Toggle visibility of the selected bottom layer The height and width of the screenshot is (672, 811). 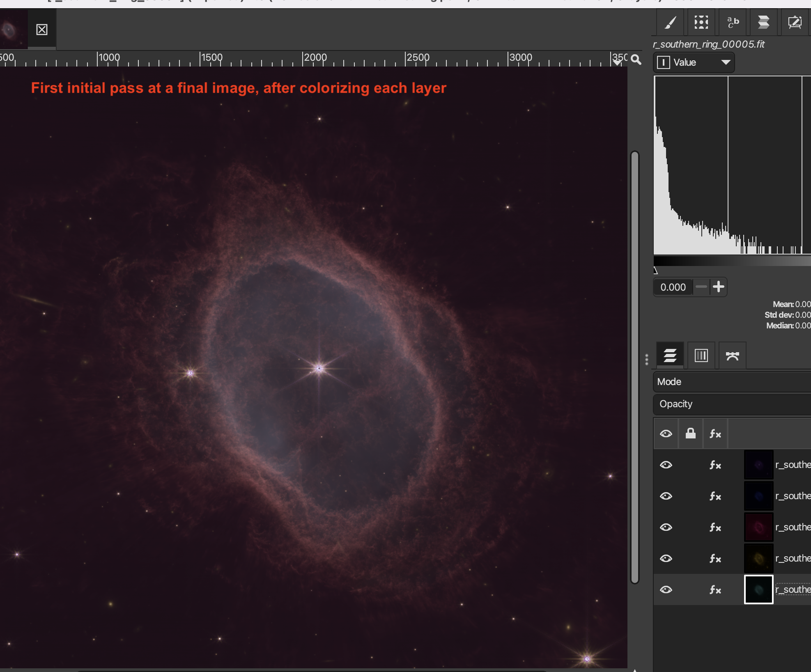666,589
